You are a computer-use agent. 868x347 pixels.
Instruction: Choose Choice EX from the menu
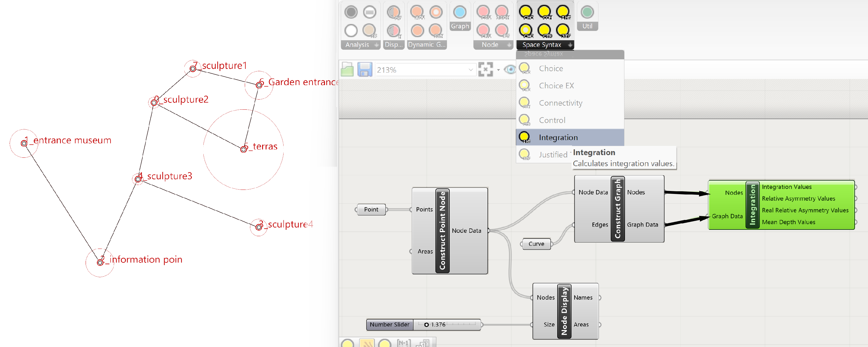point(556,86)
